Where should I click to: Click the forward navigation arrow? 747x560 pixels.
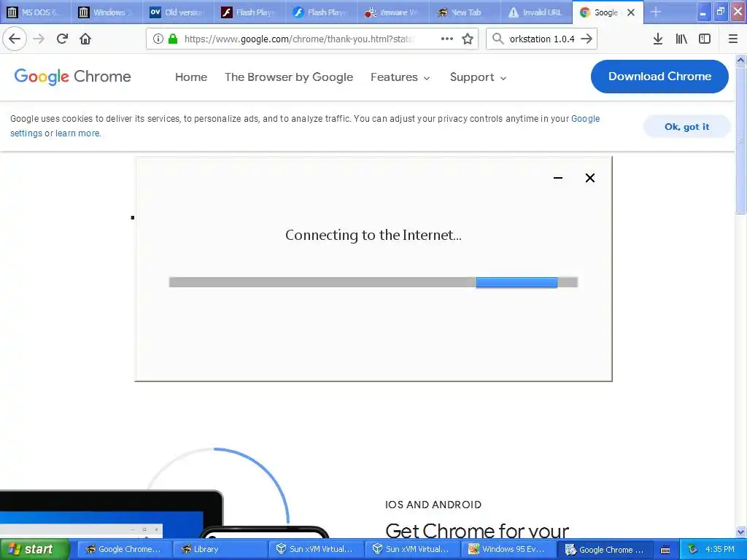click(39, 39)
